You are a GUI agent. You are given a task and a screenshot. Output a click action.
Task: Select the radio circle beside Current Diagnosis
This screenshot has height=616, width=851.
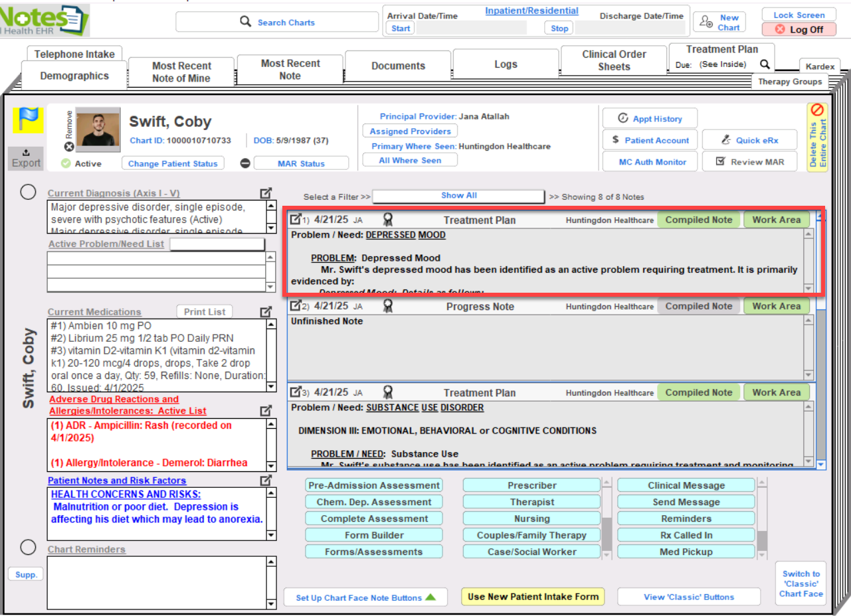28,192
